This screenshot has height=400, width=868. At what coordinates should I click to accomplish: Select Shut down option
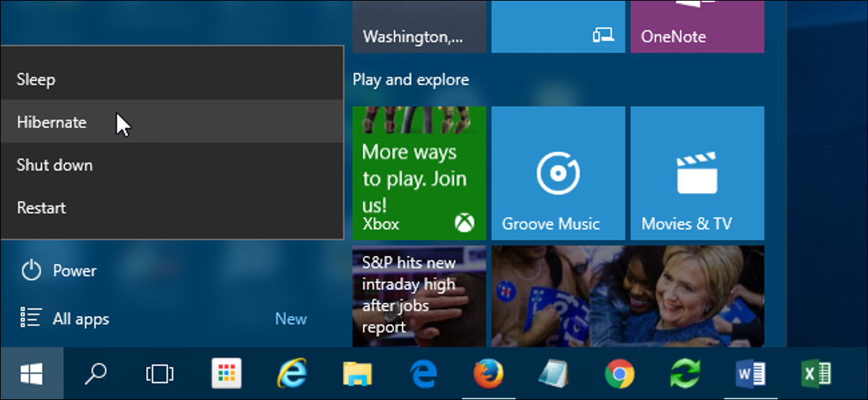(171, 164)
